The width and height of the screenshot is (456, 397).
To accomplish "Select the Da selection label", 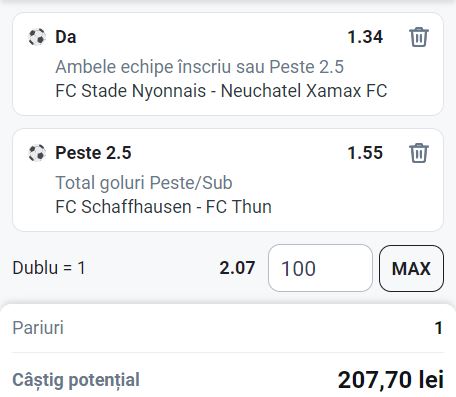I will tap(66, 37).
